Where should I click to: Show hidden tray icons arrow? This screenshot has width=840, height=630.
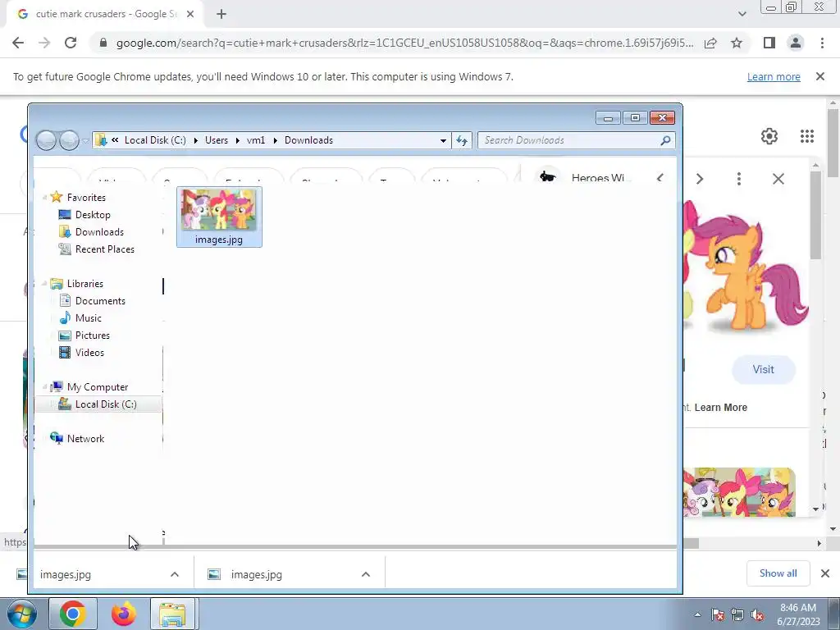pos(697,614)
